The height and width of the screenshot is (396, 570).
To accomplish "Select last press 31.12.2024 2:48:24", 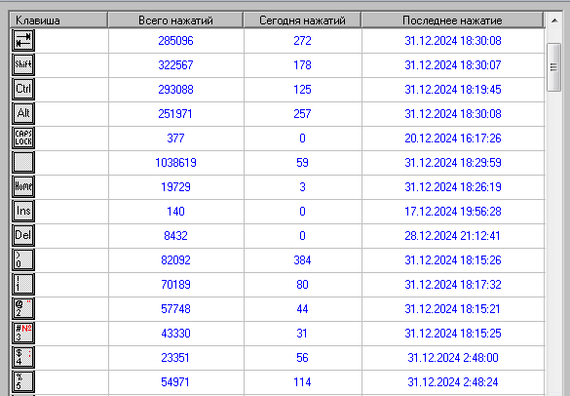I will (453, 382).
